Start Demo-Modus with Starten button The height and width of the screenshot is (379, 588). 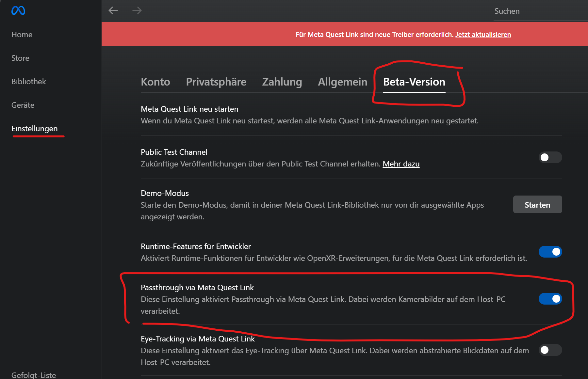(537, 205)
